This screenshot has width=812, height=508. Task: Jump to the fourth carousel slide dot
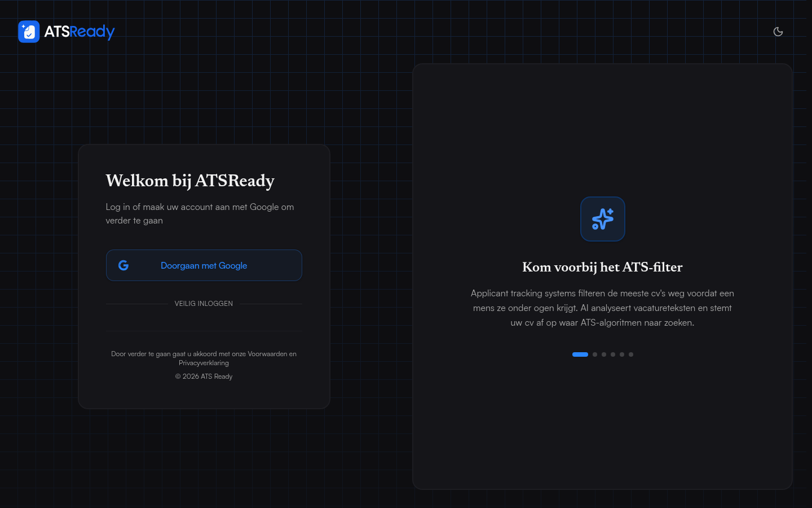click(613, 354)
